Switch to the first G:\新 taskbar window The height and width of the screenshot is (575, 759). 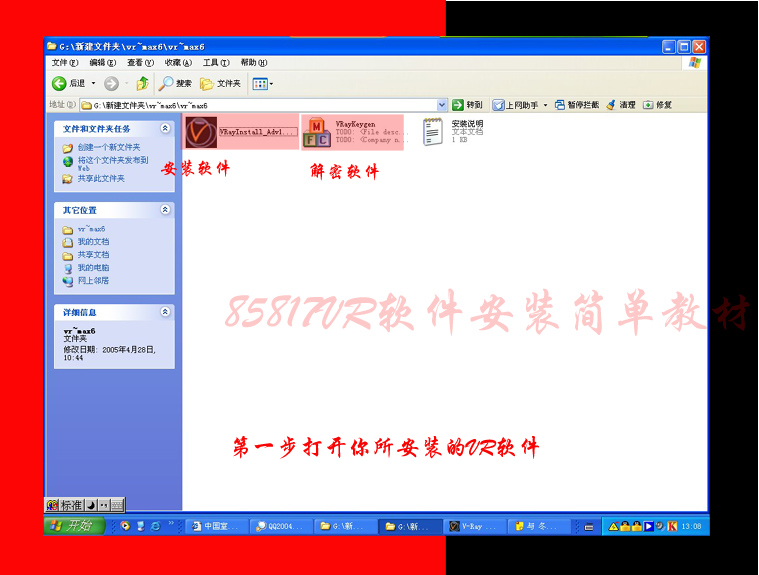coord(346,526)
